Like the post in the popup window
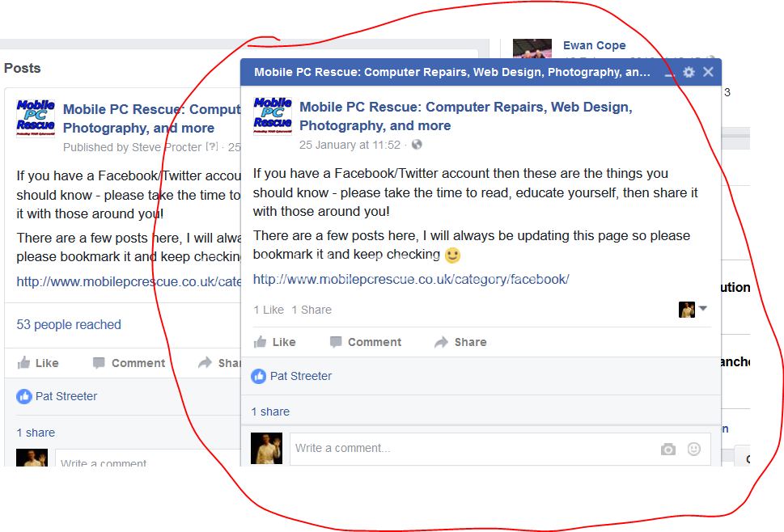The width and height of the screenshot is (784, 532). [274, 342]
